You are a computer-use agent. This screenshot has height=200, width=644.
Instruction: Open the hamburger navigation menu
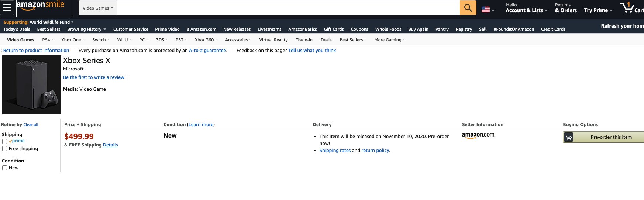tap(7, 8)
